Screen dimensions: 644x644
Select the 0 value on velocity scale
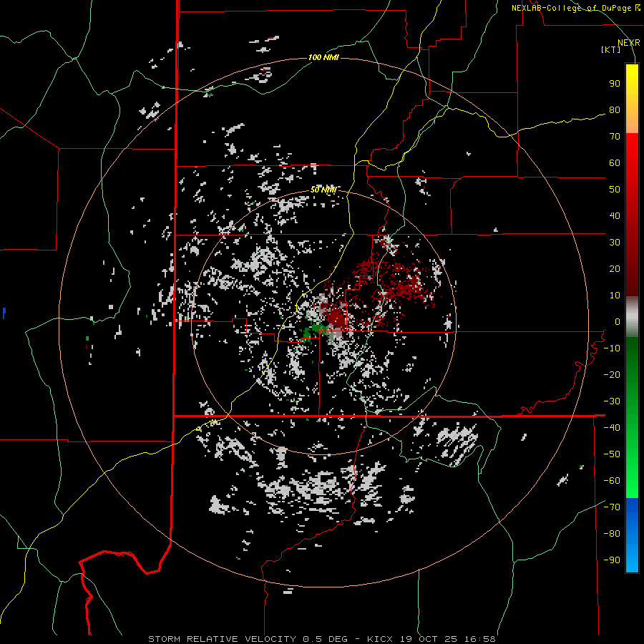pos(618,322)
